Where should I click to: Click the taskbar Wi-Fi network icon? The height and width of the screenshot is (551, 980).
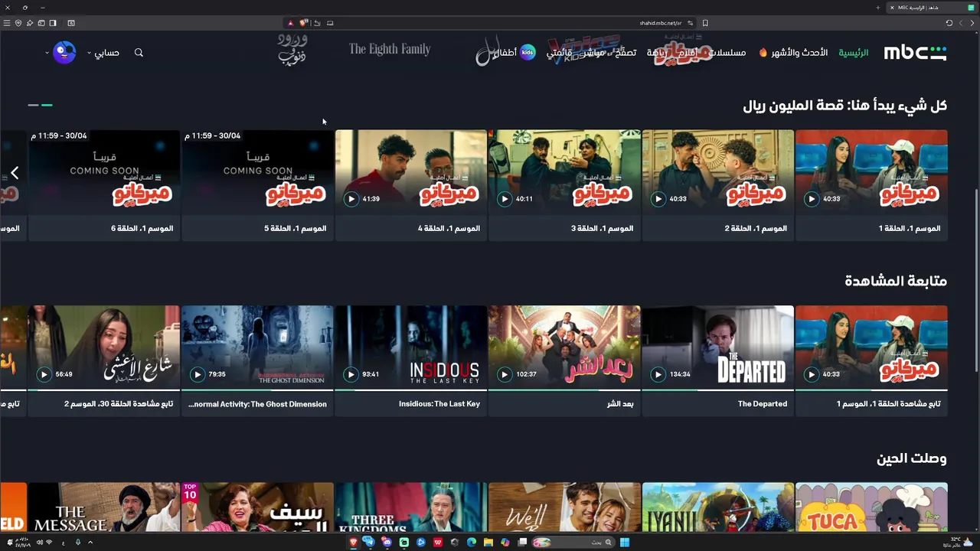50,543
